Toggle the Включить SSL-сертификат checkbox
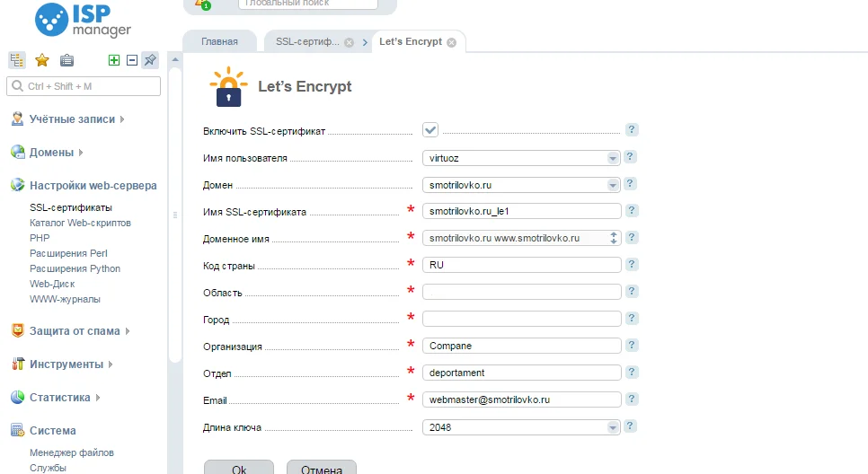This screenshot has height=474, width=868. (x=430, y=130)
